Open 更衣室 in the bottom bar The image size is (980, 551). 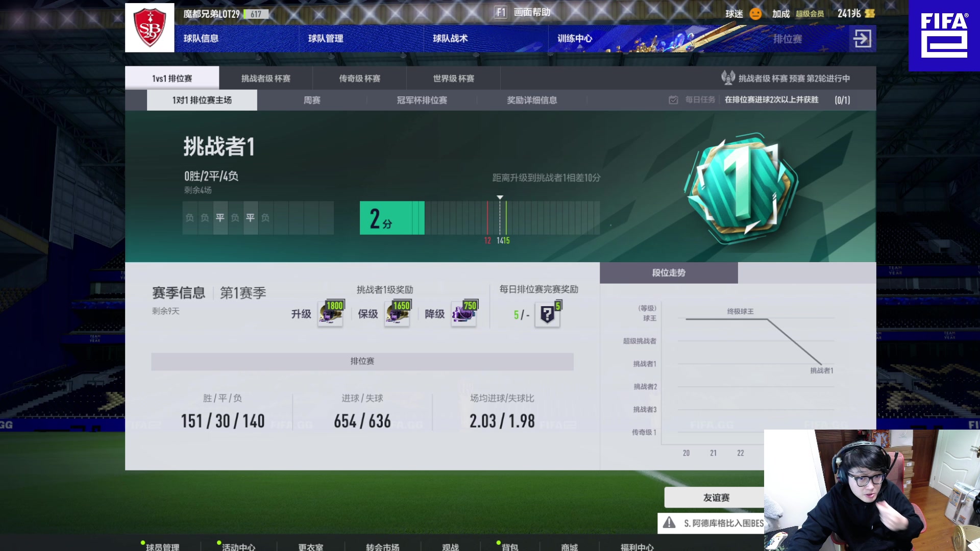click(x=311, y=547)
